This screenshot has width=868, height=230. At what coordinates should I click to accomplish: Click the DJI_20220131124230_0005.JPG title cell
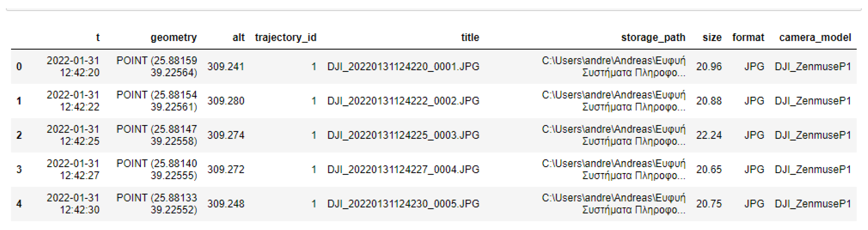(403, 204)
